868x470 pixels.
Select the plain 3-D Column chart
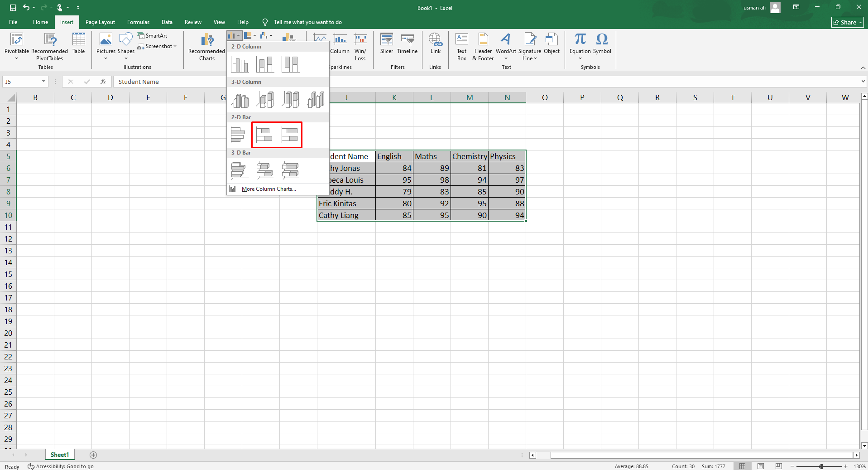click(x=316, y=99)
